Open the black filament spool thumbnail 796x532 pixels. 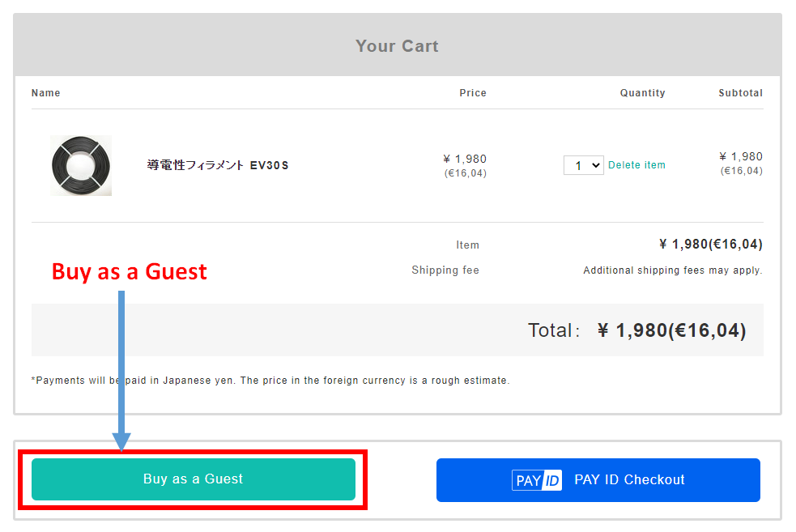coord(81,165)
